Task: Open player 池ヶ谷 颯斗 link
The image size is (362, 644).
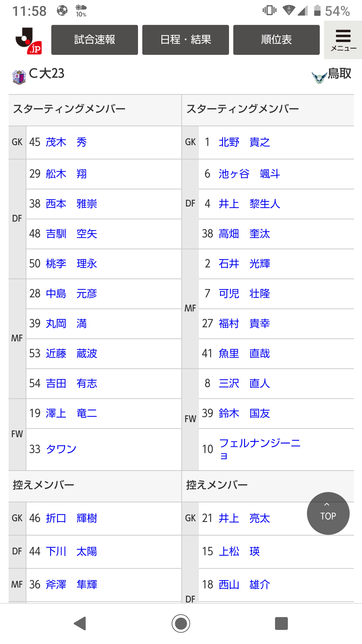Action: coord(249,174)
